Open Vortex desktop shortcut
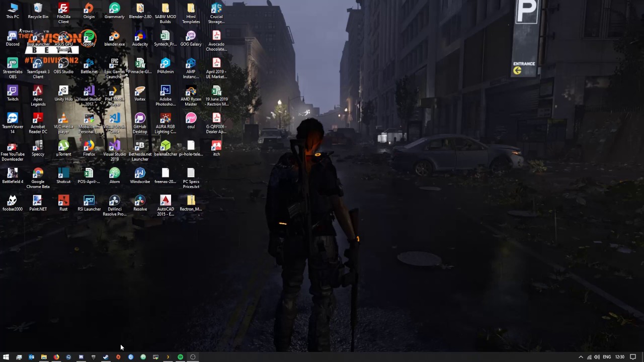The image size is (644, 362). click(x=140, y=94)
